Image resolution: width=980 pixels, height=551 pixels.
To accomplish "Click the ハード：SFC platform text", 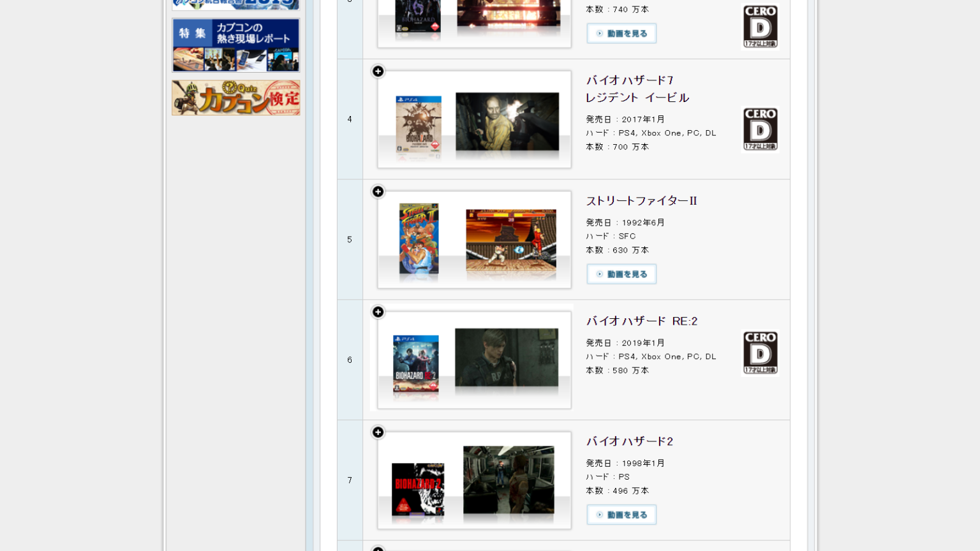I will tap(611, 236).
